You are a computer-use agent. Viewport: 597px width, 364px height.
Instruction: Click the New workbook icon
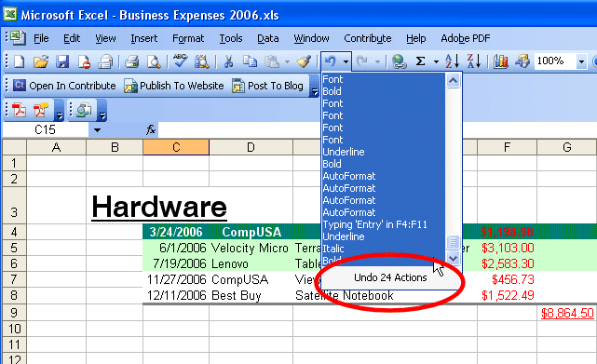pyautogui.click(x=19, y=61)
